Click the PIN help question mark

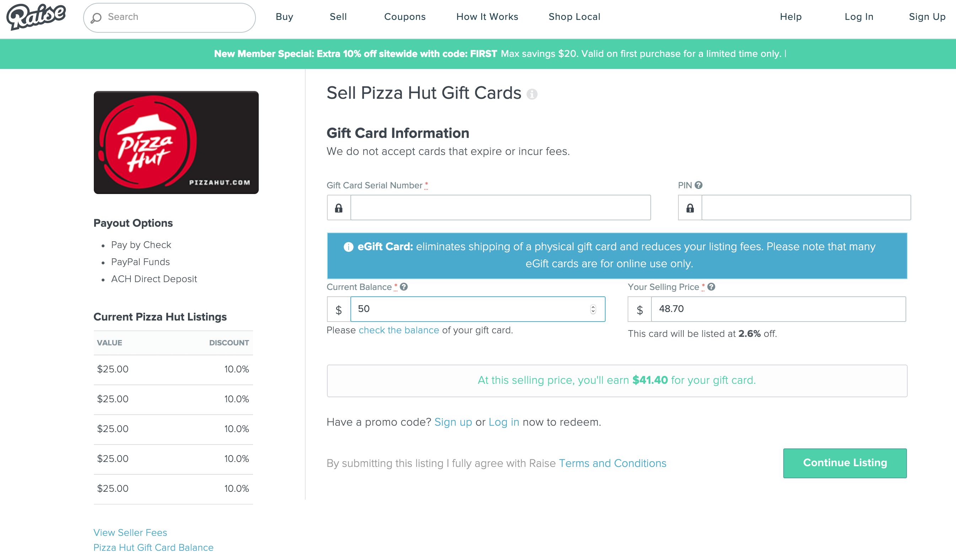coord(699,185)
